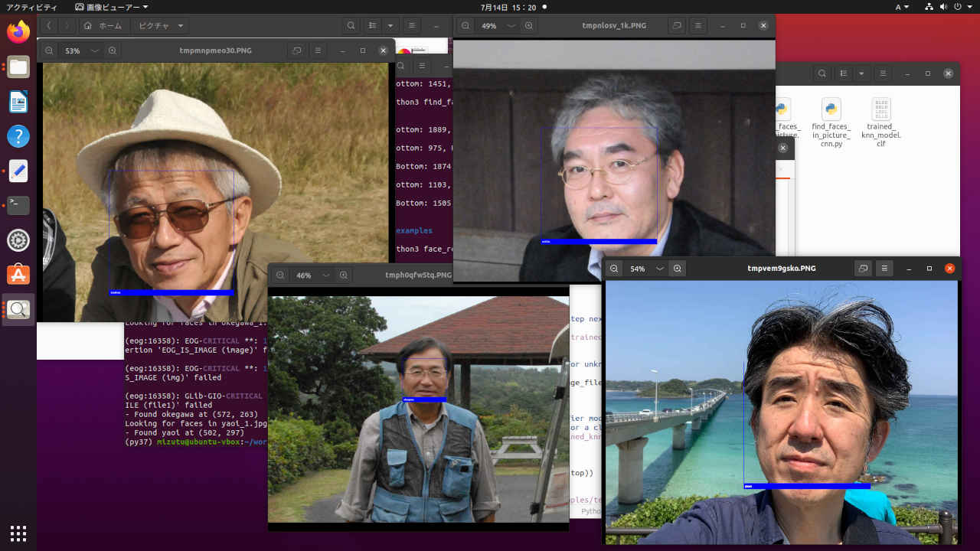Toggle the gallery view in tmpmnpmeo30.PNG window
The image size is (980, 551).
tap(297, 51)
